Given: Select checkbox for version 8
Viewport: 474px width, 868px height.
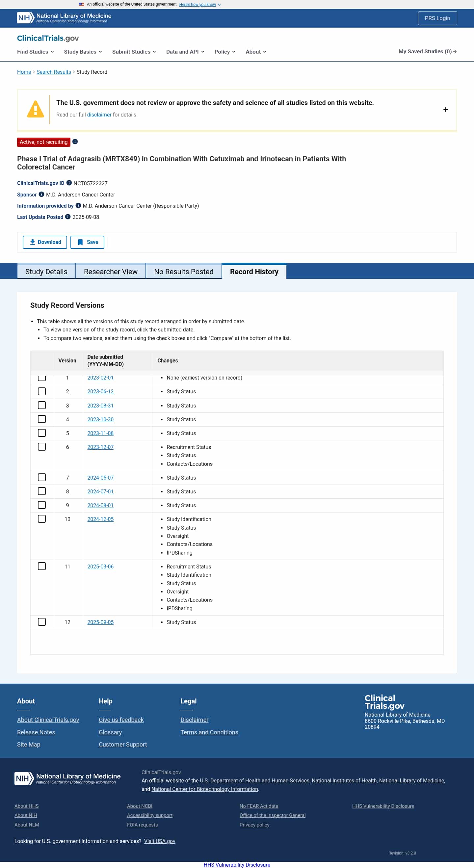Looking at the screenshot, I should pos(42,491).
